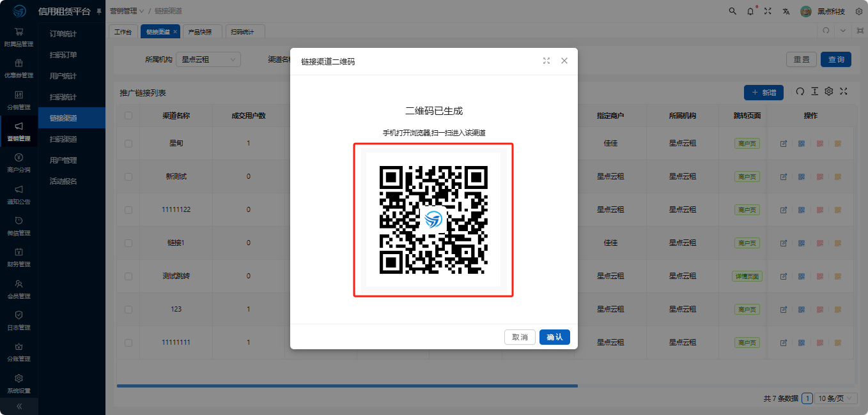
Task: Open 分销管理 in the left sidebar
Action: [19, 100]
